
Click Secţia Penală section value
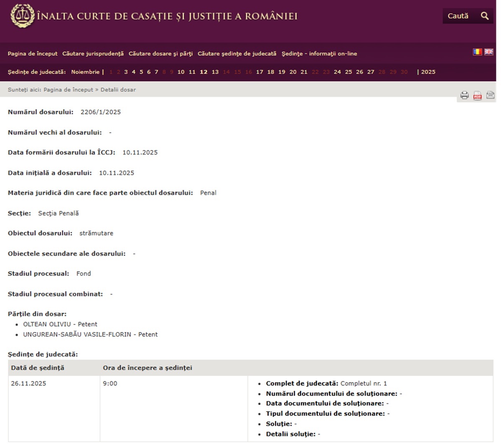[58, 213]
